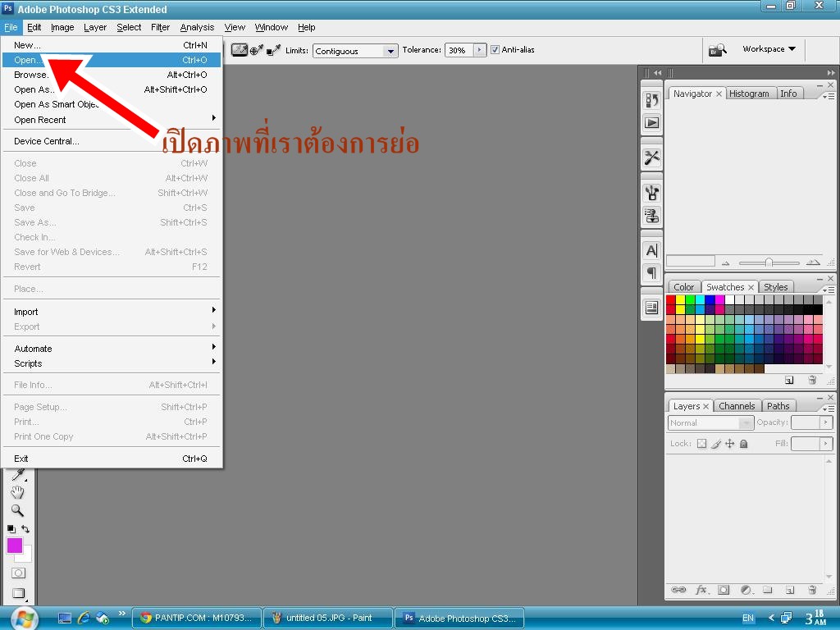Click the add layer mask icon
The image size is (840, 630).
724,590
